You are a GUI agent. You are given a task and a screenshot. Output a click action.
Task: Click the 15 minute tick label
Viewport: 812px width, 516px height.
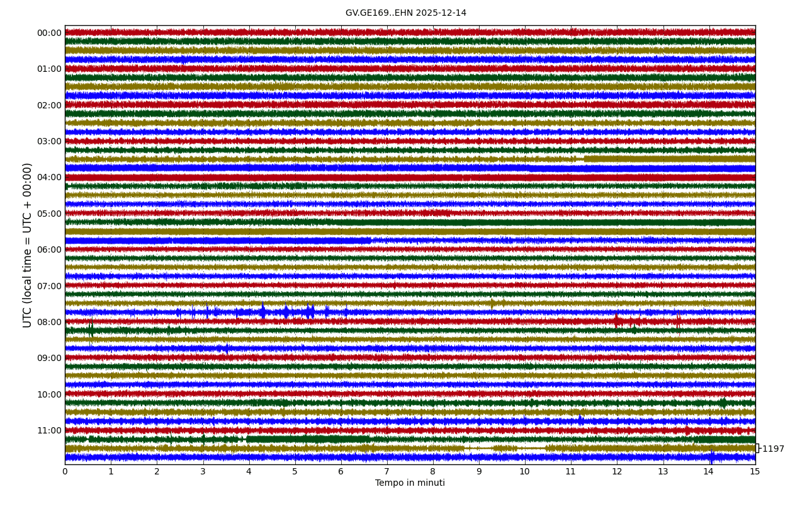point(755,472)
